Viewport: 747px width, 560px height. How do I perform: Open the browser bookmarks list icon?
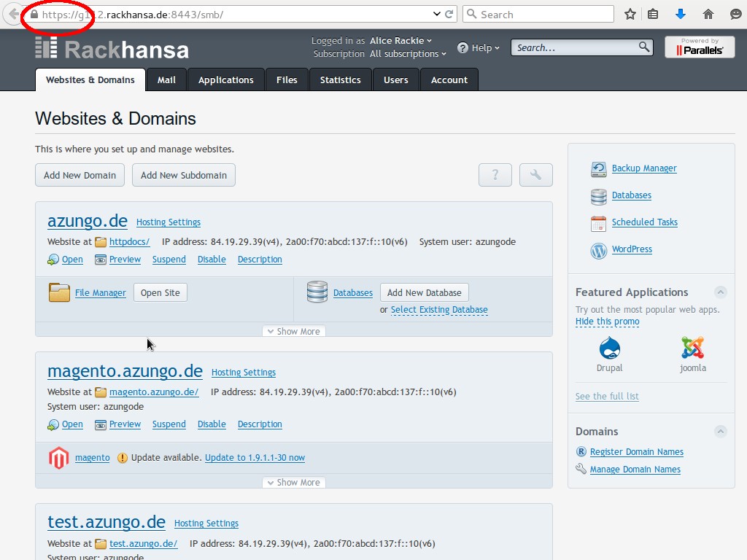653,15
